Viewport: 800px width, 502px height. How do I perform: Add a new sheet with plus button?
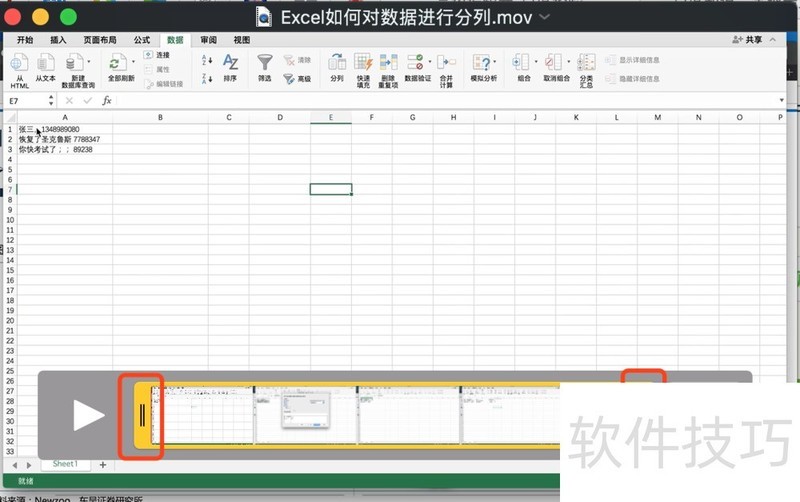[x=102, y=465]
